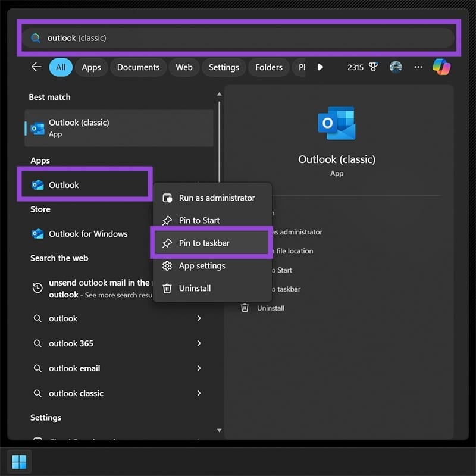Switch to the Documents filter tab
The height and width of the screenshot is (476, 476).
coord(138,67)
